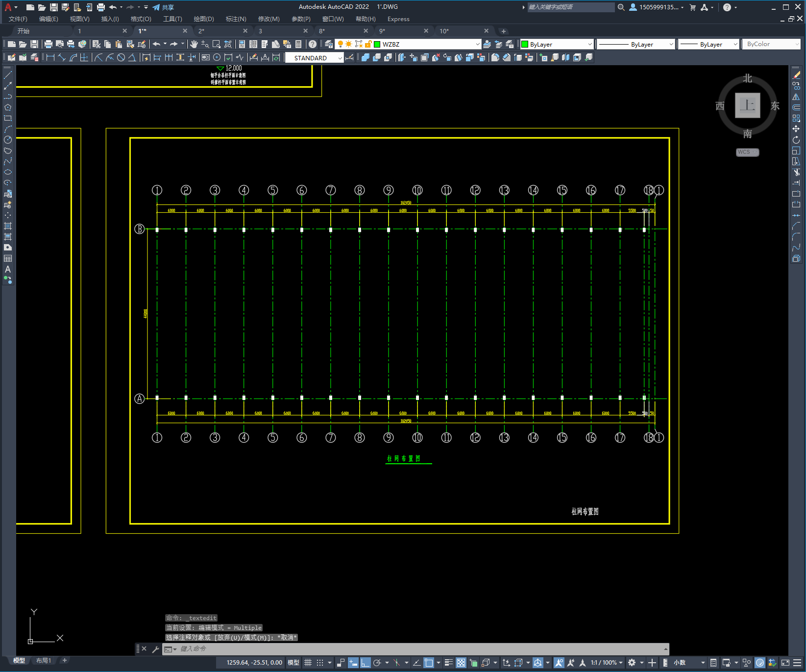Click the Help question mark in standard toolbar
The height and width of the screenshot is (672, 806).
(313, 44)
